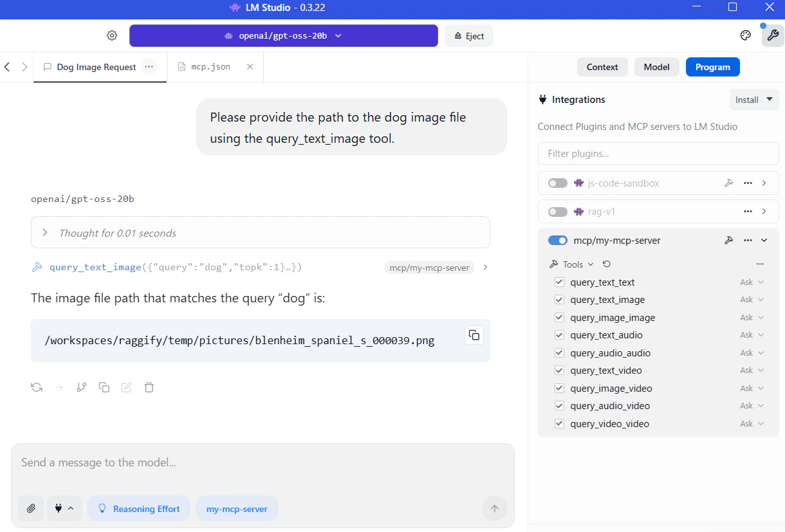Eject the loaded model
The width and height of the screenshot is (785, 532).
coord(468,36)
